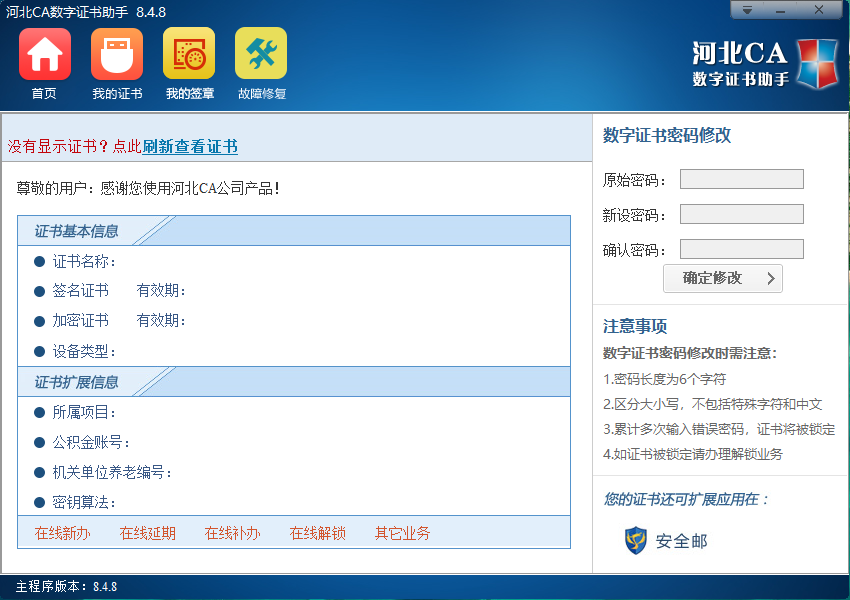
Task: Click the 密钥算法 row label
Action: coord(84,502)
